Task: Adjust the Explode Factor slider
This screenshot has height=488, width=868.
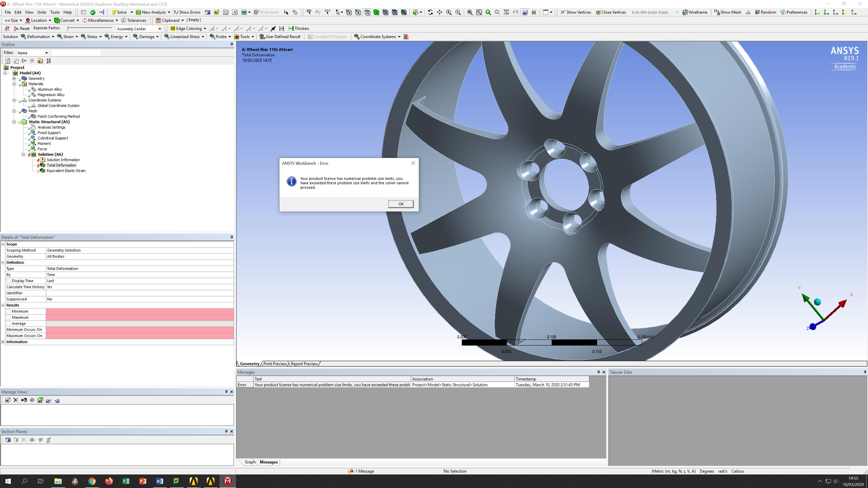Action: click(x=90, y=28)
